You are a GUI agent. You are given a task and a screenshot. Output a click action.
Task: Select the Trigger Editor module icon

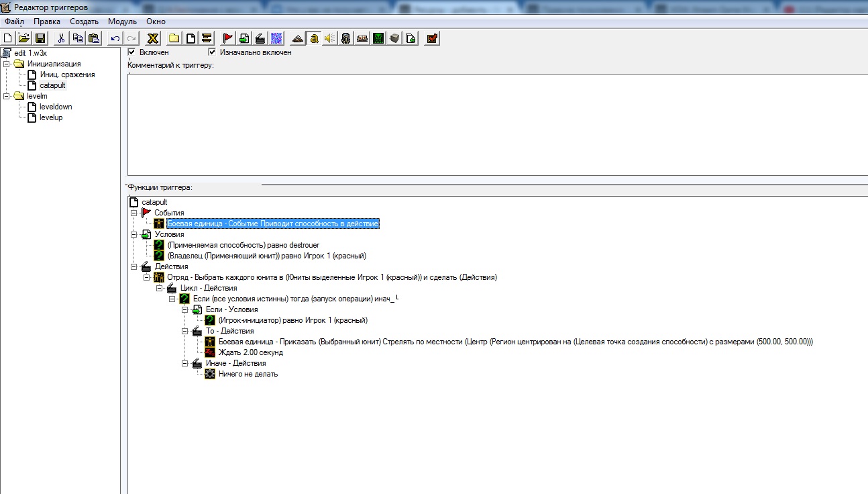pos(313,38)
